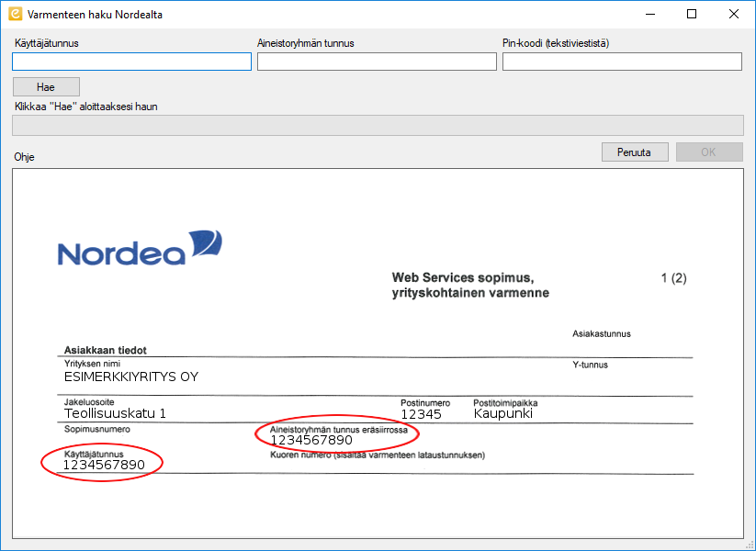Maximize the Varmenteen haku Nordealta window

692,14
